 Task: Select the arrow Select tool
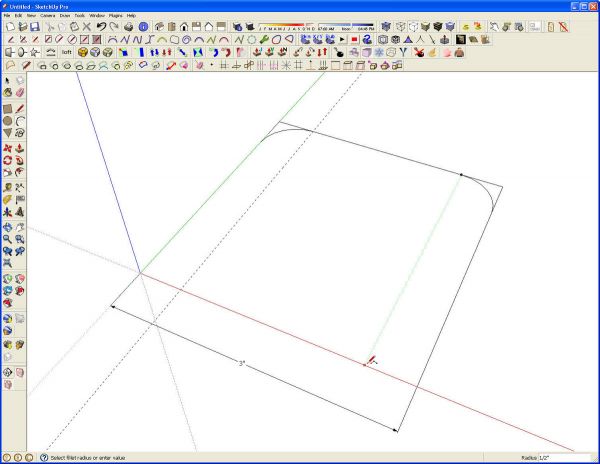pos(7,80)
